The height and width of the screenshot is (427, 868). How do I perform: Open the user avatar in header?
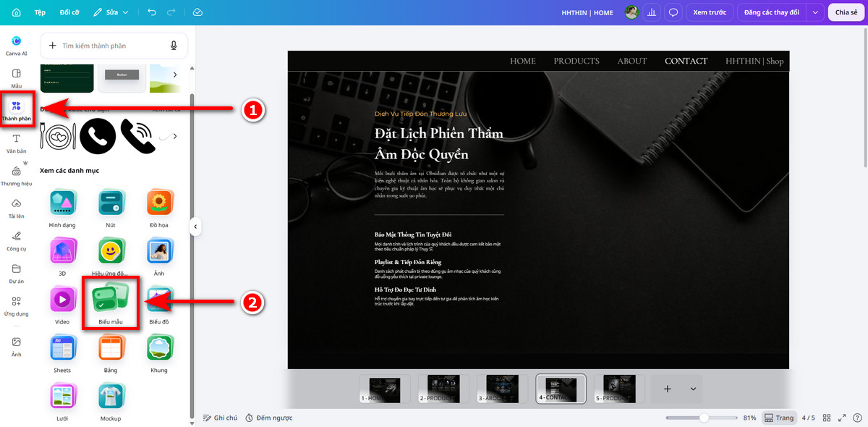coord(631,12)
